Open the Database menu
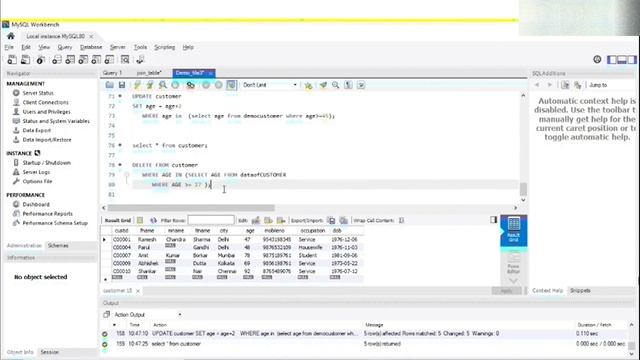This screenshot has width=640, height=360. point(91,47)
